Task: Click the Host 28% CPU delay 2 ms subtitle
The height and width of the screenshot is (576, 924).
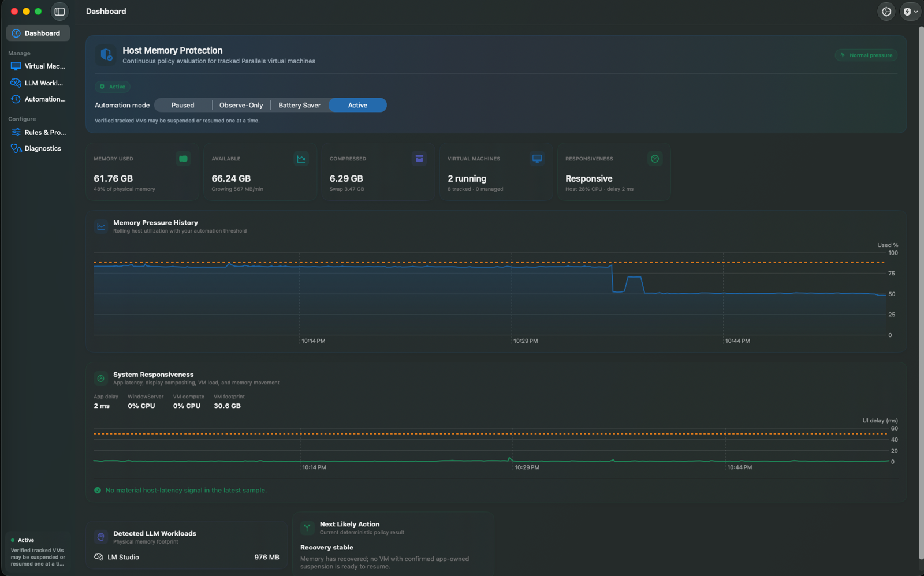Action: click(599, 189)
